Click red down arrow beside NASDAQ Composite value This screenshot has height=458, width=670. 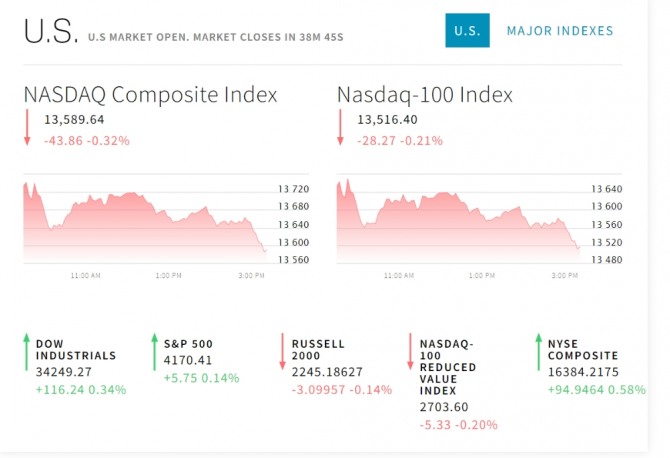click(29, 129)
